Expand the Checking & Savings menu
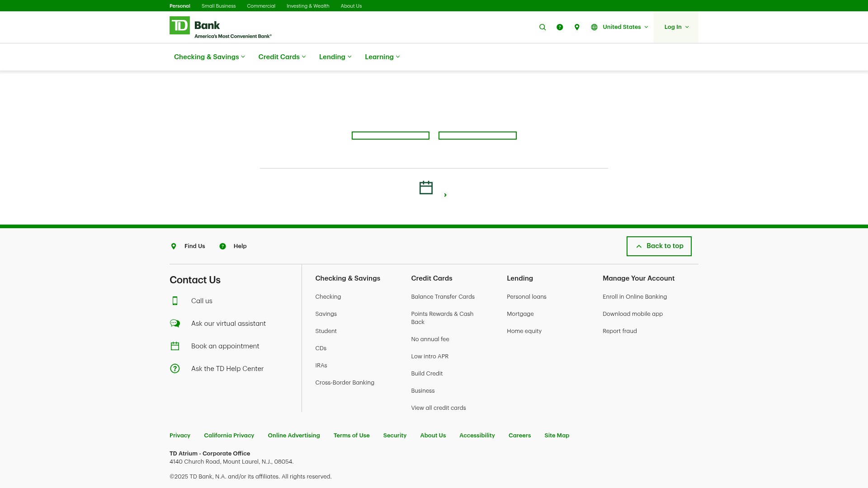 click(x=209, y=57)
